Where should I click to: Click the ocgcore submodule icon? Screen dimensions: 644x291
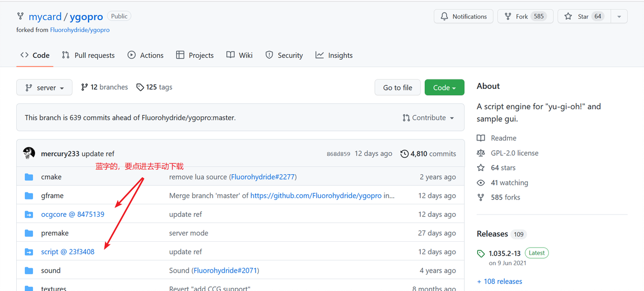[x=29, y=215]
